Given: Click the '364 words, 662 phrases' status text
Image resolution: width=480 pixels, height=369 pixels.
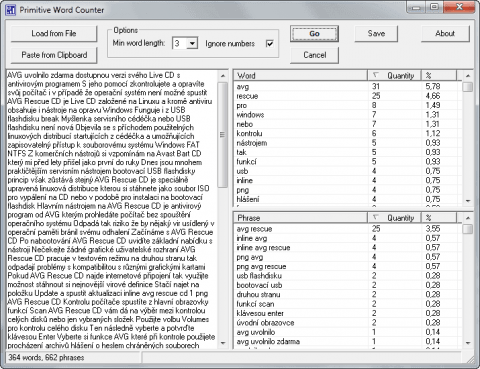Looking at the screenshot, I should click(46, 358).
